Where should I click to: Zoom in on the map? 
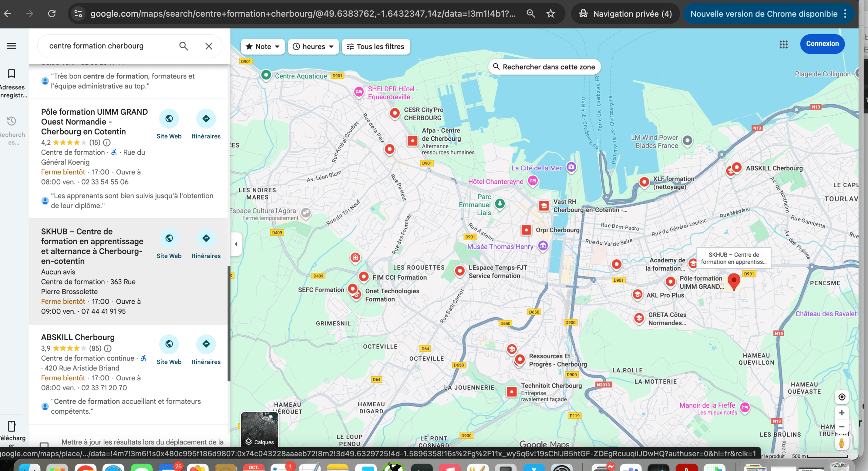842,413
